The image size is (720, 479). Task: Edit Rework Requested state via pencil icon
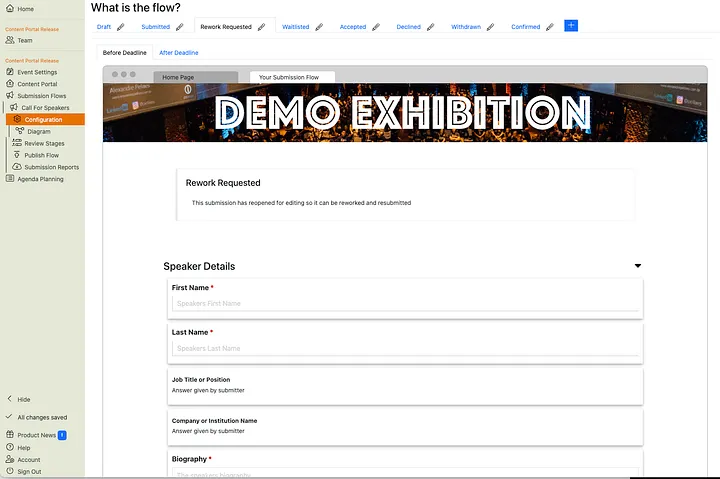[261, 27]
